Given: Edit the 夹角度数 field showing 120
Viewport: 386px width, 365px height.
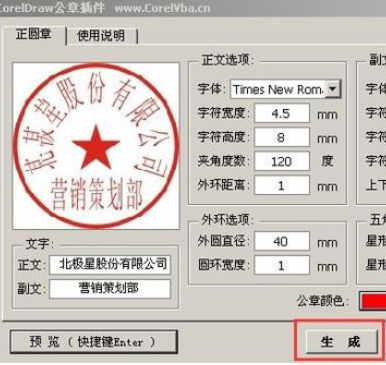Looking at the screenshot, I should point(282,162).
